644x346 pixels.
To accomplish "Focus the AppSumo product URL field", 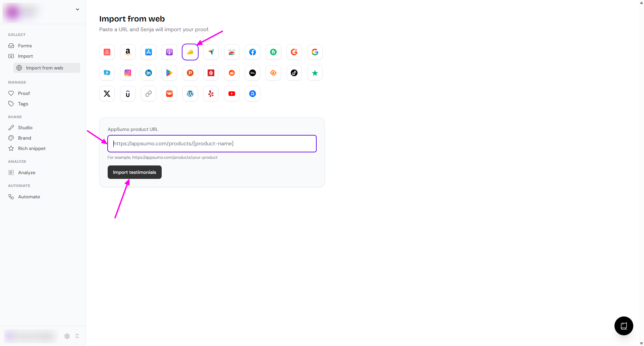I will tap(212, 144).
